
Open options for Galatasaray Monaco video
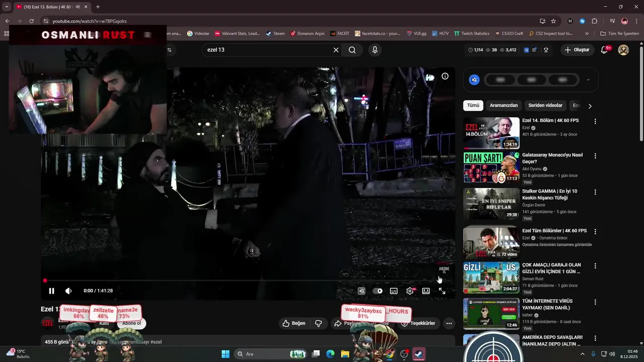point(595,156)
